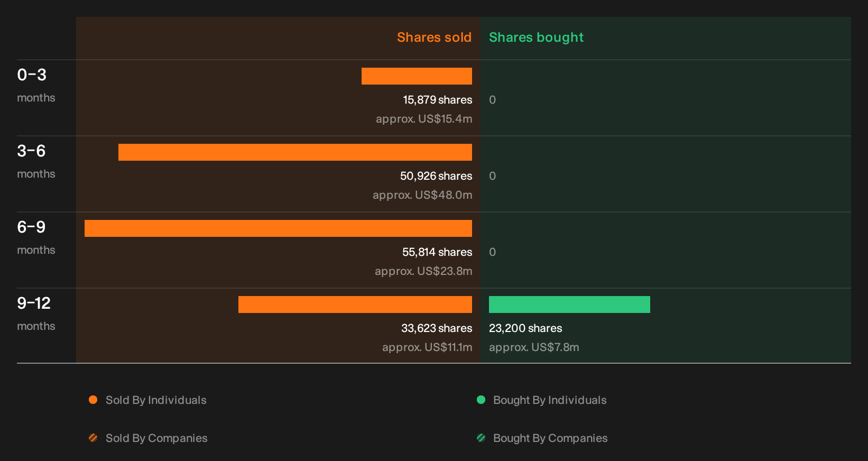This screenshot has width=868, height=461.
Task: Click the 'Bought By Individuals' legend label
Action: 550,400
